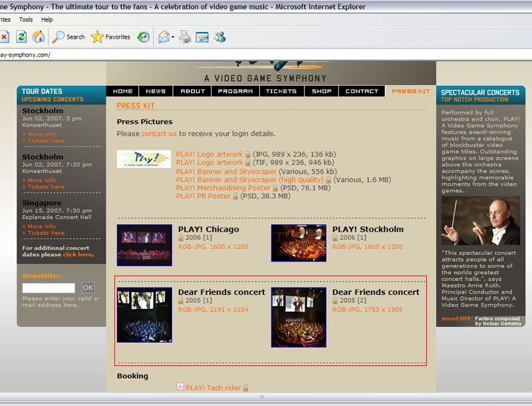Screen dimensions: 532x406
Task: Select the PROGRAM navigation tab
Action: [235, 91]
